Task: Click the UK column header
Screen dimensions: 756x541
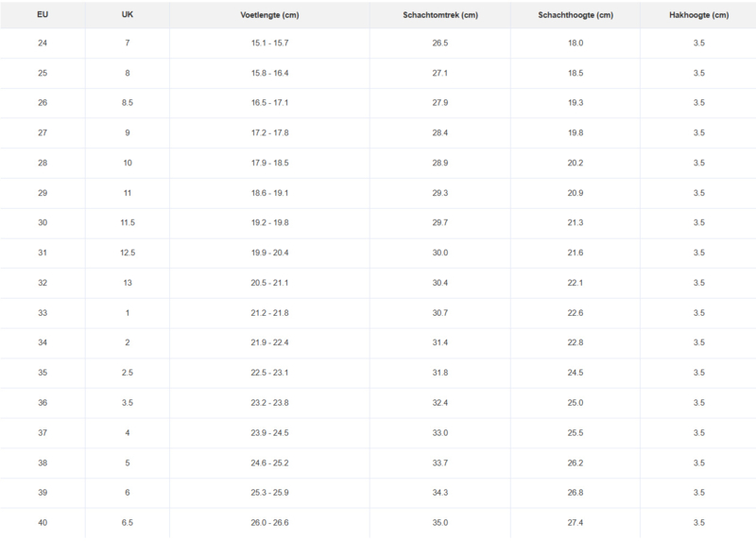Action: [128, 15]
